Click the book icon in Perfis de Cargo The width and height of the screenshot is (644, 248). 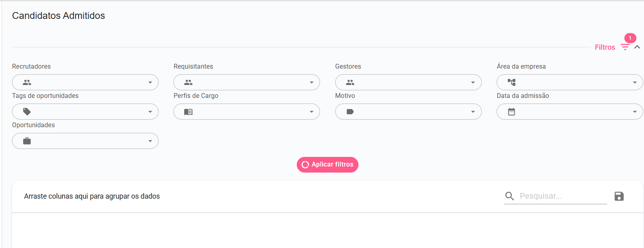188,112
